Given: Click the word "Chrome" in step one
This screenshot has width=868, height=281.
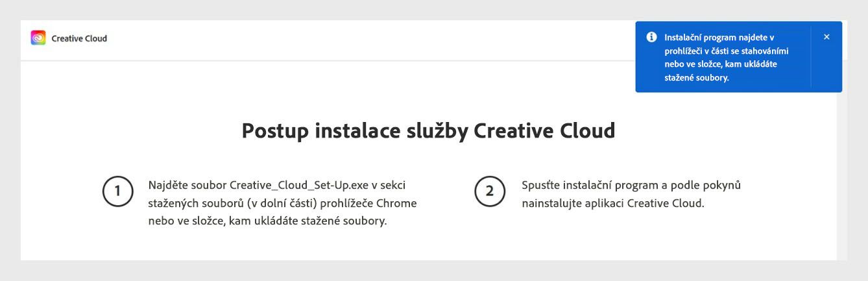Looking at the screenshot, I should 396,203.
